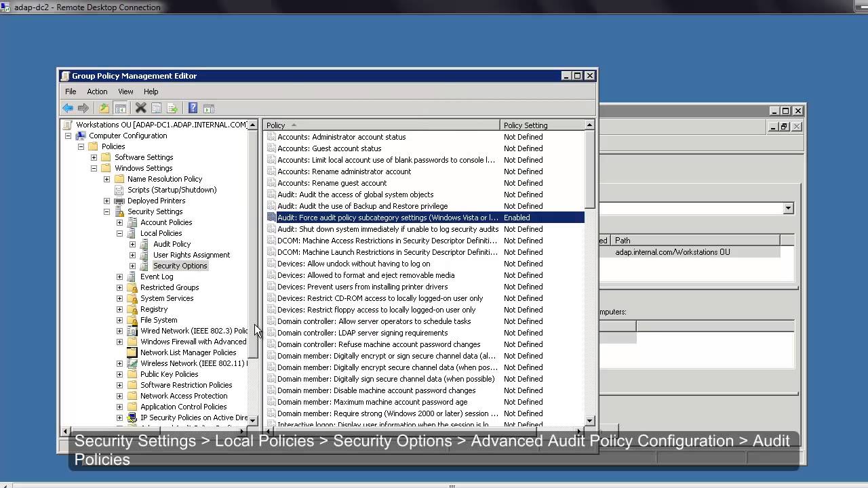The image size is (868, 488).
Task: Click the Workstations OU root scroll icon
Action: tap(68, 125)
